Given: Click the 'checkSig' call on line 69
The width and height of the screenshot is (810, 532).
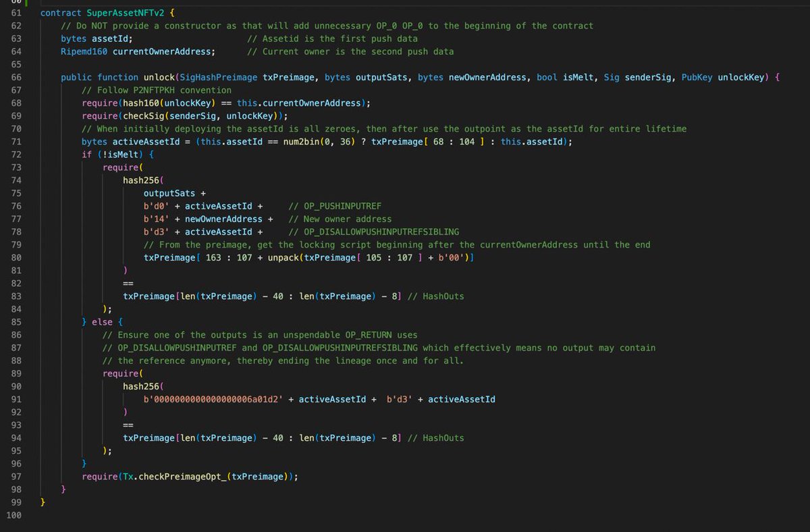Looking at the screenshot, I should [144, 115].
